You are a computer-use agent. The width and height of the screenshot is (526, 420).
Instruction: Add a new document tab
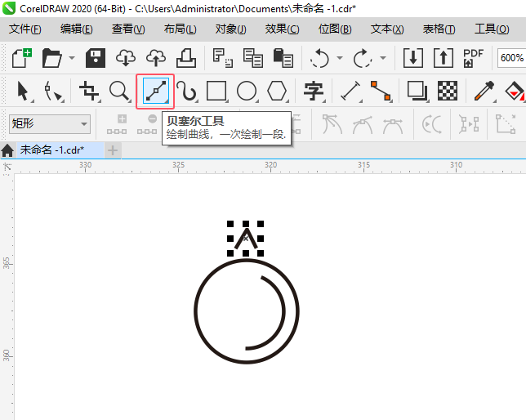point(113,150)
